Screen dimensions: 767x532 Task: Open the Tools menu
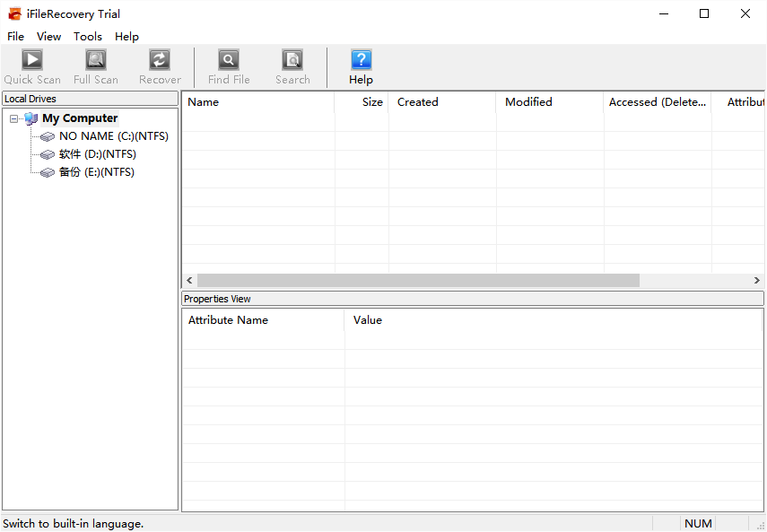click(x=88, y=37)
